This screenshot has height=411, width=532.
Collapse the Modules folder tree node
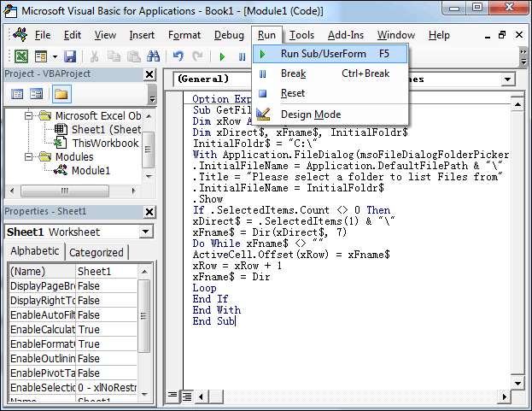point(28,157)
